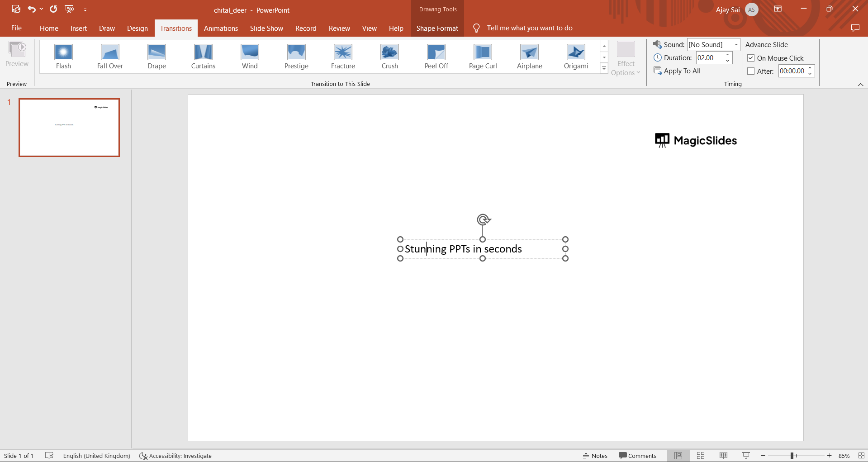Click the Ajay Sai account name

728,10
